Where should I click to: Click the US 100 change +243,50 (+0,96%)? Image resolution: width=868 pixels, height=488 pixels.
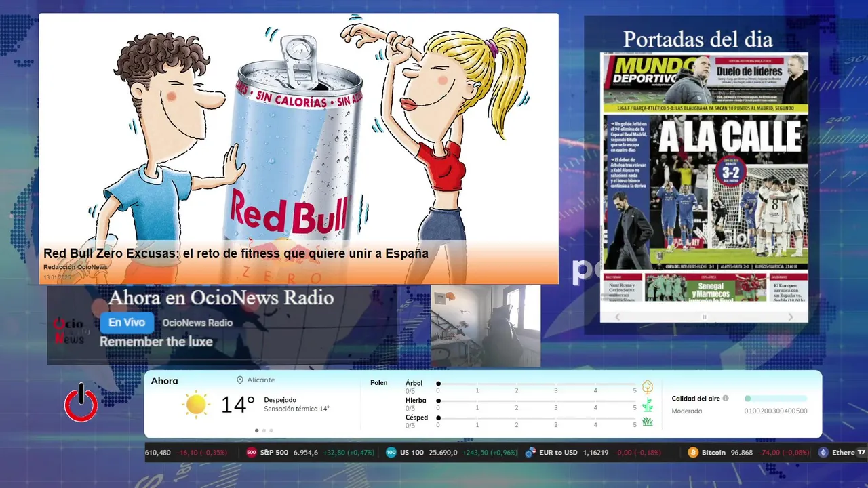point(489,453)
